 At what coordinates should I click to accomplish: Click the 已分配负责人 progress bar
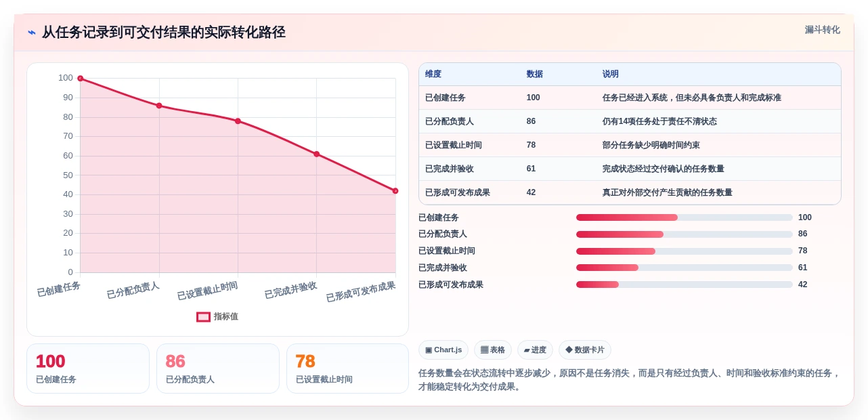click(685, 234)
